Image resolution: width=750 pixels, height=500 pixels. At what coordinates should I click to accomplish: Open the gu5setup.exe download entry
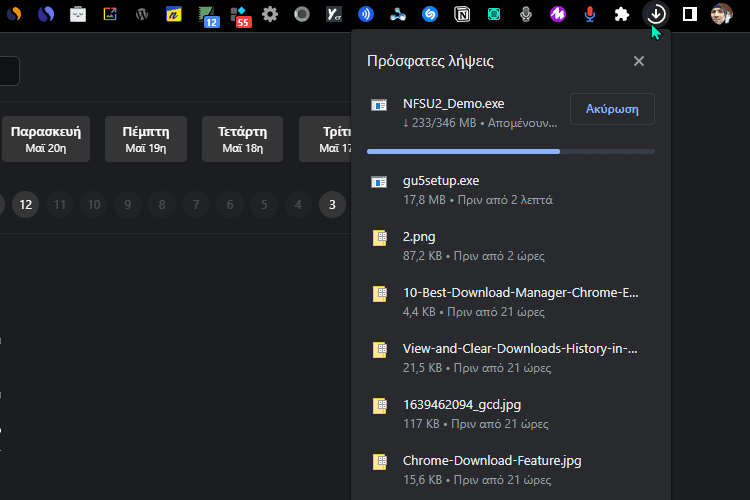(510, 190)
